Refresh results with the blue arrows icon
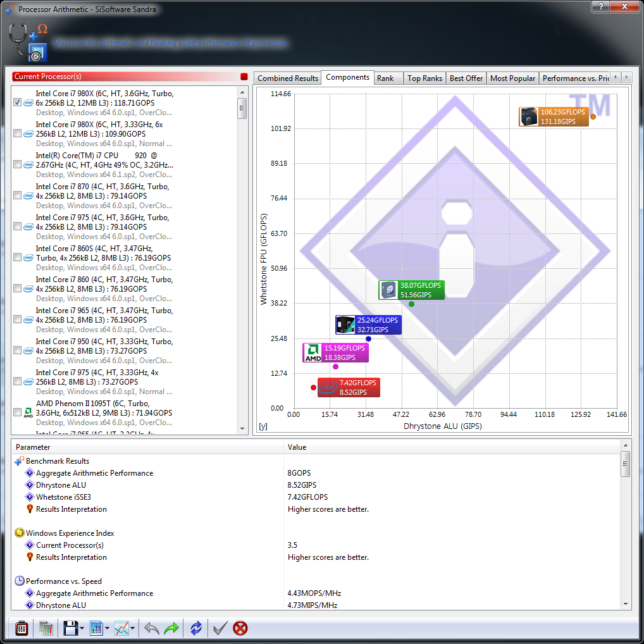Image resolution: width=644 pixels, height=644 pixels. [x=196, y=628]
